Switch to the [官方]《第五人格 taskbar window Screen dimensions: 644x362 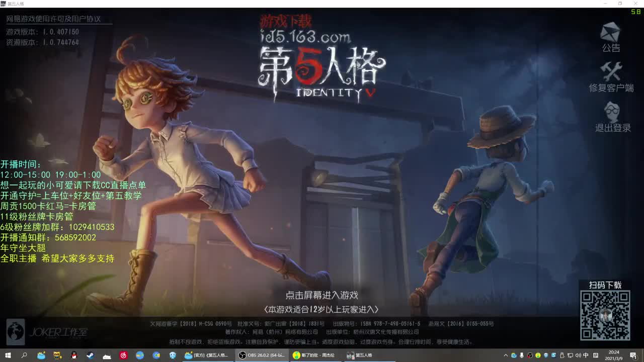pos(207,355)
